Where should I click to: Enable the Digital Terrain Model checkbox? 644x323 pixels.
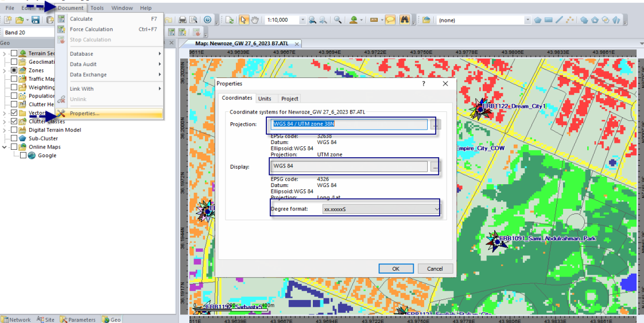[x=14, y=130]
